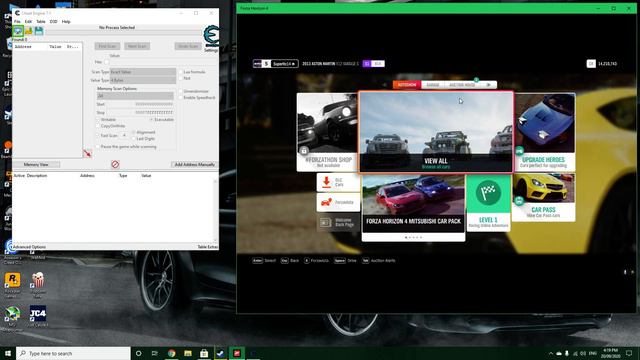This screenshot has width=640, height=360.
Task: Click the Next Scan button
Action: point(137,46)
